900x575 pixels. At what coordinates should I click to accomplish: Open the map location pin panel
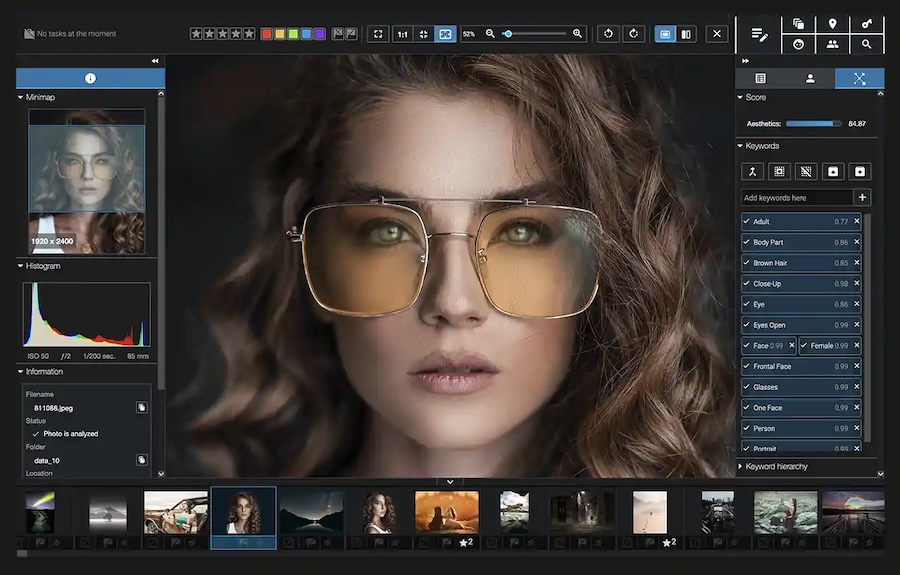pyautogui.click(x=832, y=24)
